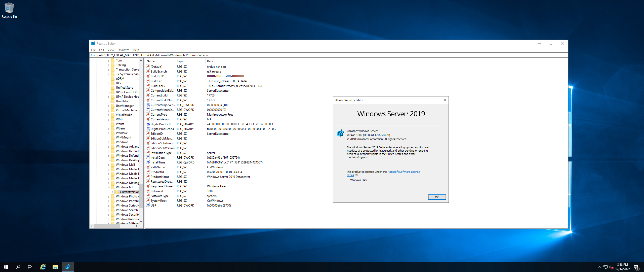This screenshot has width=644, height=272.
Task: Select the RegisteredOwner value row
Action: (x=211, y=186)
